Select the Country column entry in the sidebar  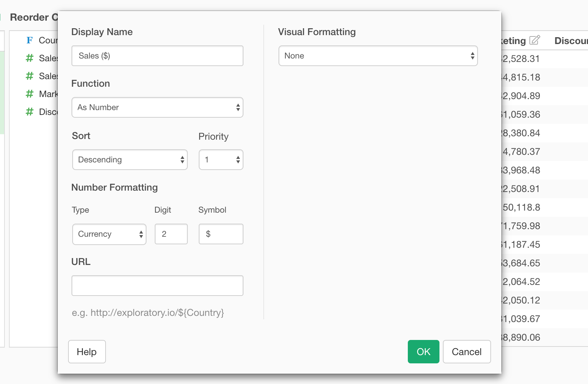48,40
